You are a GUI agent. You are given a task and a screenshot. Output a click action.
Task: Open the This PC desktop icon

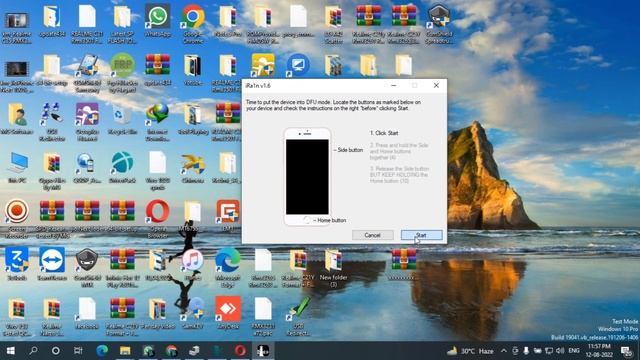click(17, 167)
